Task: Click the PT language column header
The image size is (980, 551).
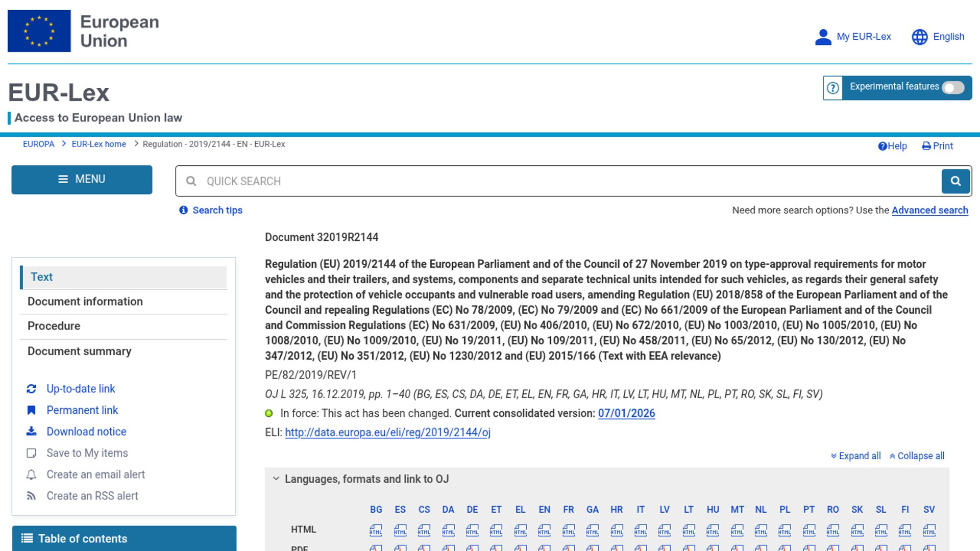Action: [809, 510]
